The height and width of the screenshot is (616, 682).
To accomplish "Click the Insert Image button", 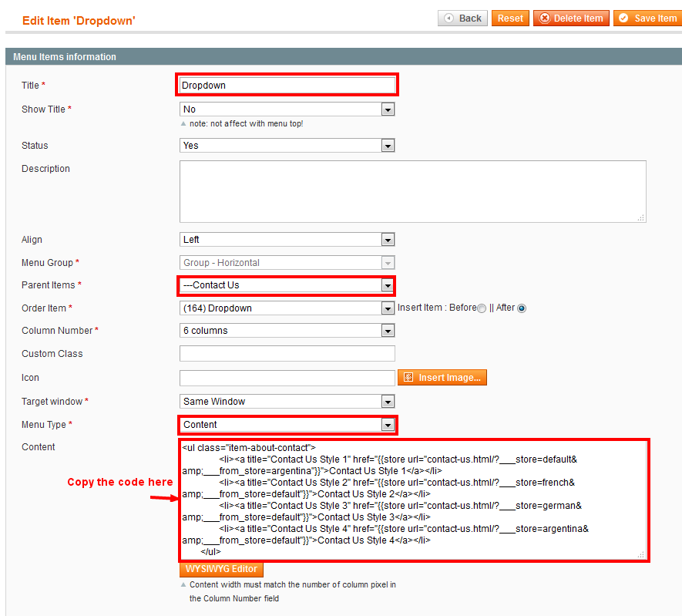I will point(442,378).
